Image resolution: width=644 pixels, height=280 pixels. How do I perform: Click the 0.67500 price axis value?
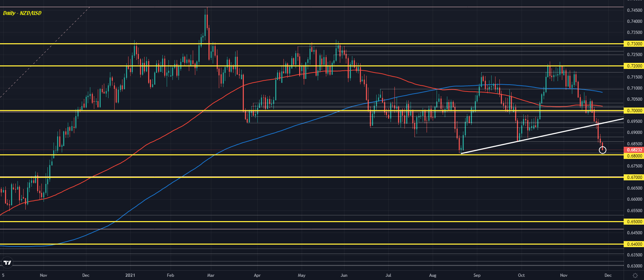pyautogui.click(x=634, y=166)
